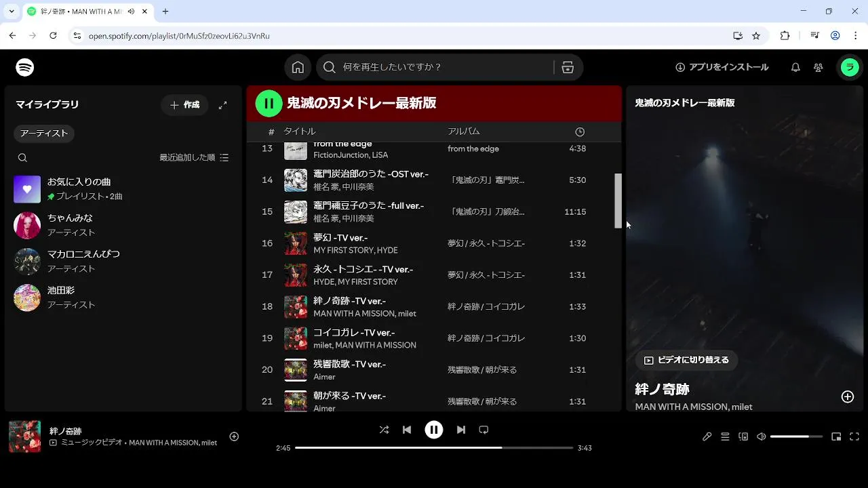Open Chrome tab search dropdown
Image resolution: width=868 pixels, height=488 pixels.
[12, 12]
